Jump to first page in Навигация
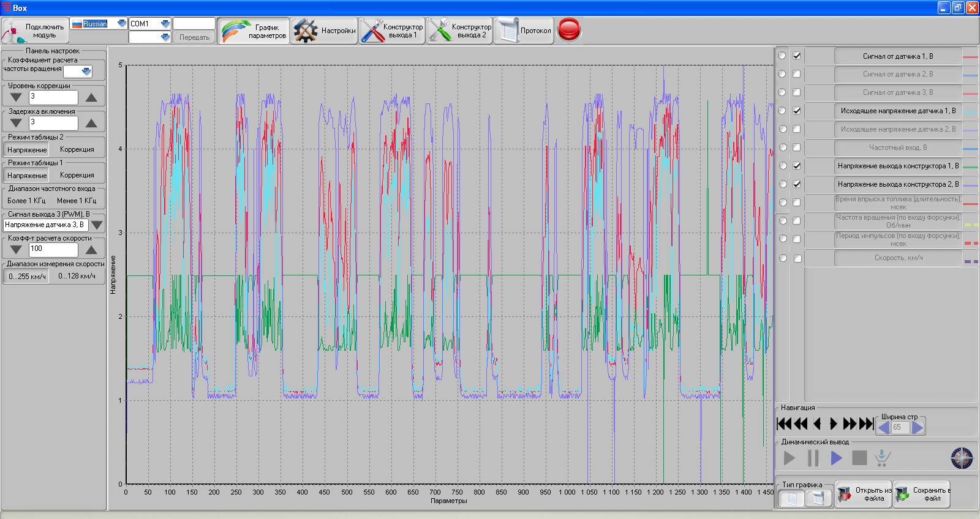 (x=783, y=424)
